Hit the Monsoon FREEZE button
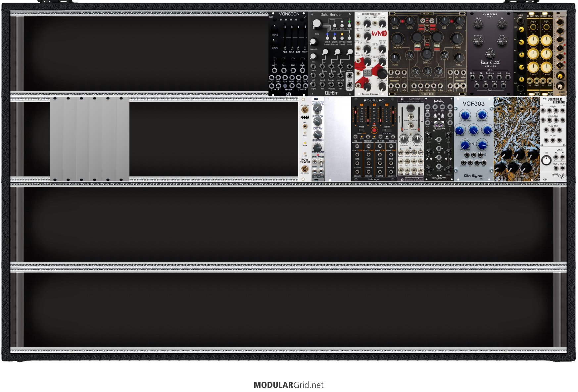578x392 pixels. point(285,86)
